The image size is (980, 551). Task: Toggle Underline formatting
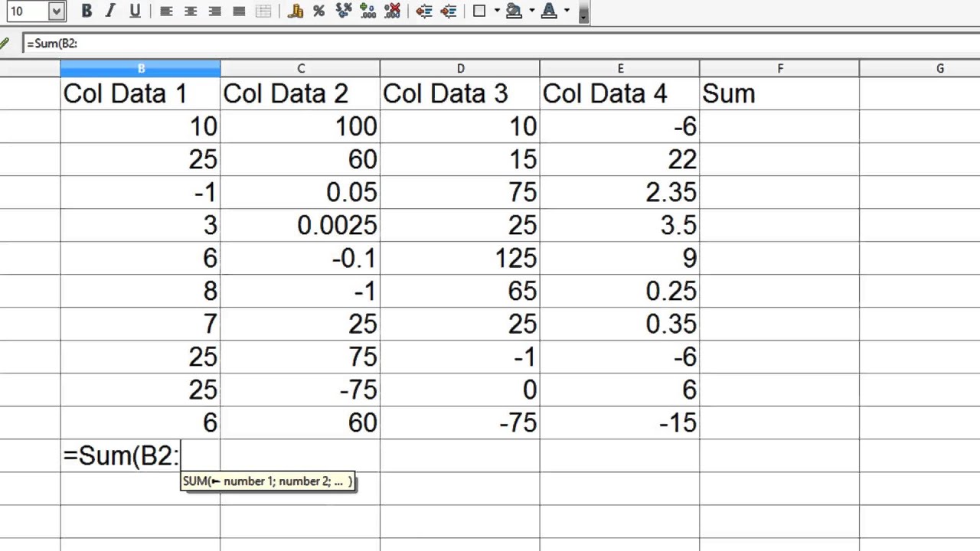[x=136, y=11]
